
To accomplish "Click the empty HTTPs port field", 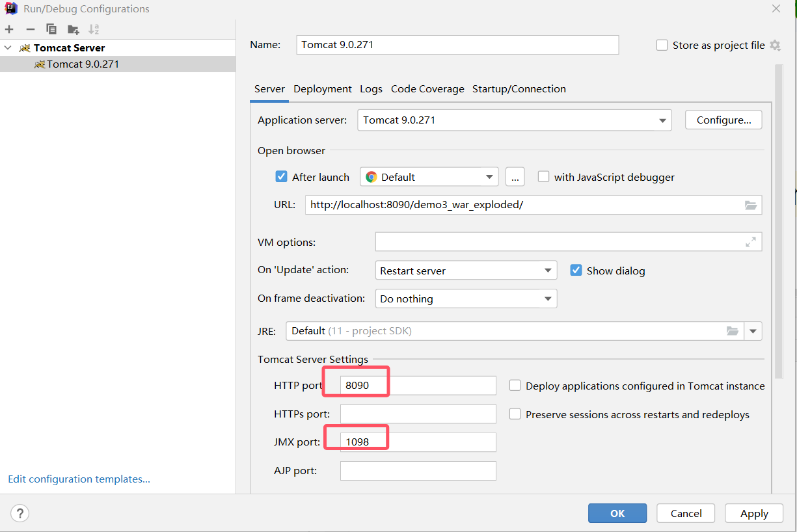I will [418, 414].
